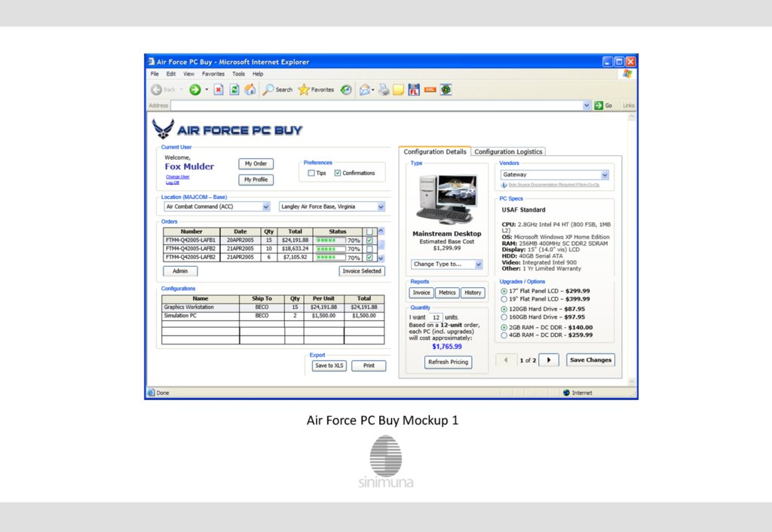Enable the Tips checkbox
The image size is (772, 532).
coord(311,173)
